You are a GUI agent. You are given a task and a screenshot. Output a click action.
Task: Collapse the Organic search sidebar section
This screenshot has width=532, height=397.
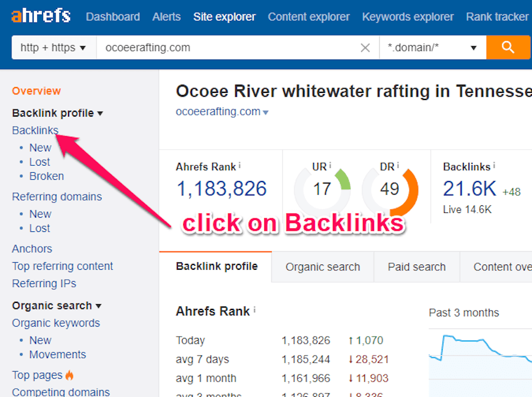tap(98, 305)
